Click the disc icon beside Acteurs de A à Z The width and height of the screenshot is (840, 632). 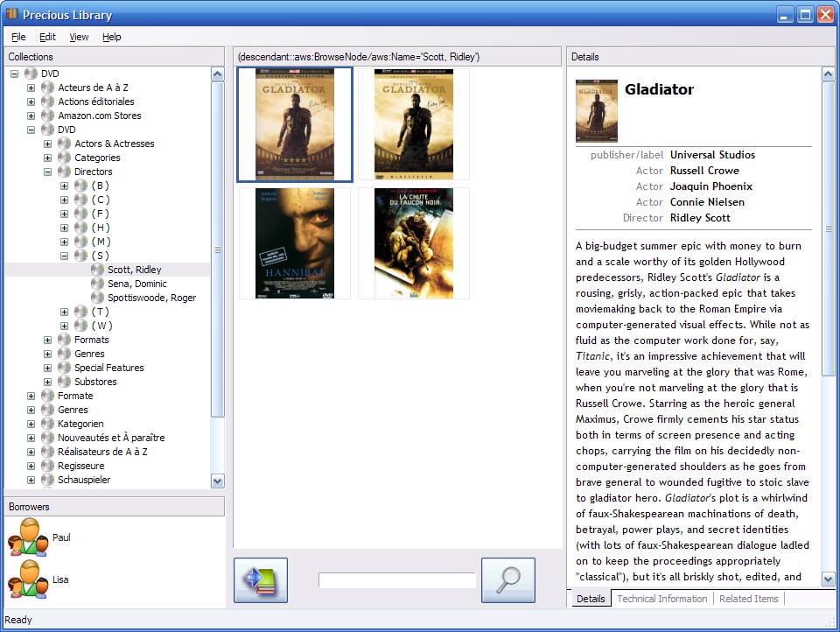(x=47, y=88)
